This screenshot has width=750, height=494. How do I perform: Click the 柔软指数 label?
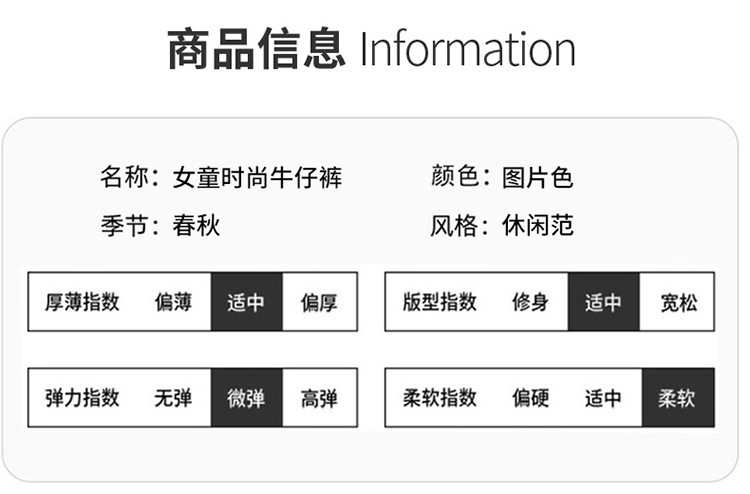click(x=440, y=398)
